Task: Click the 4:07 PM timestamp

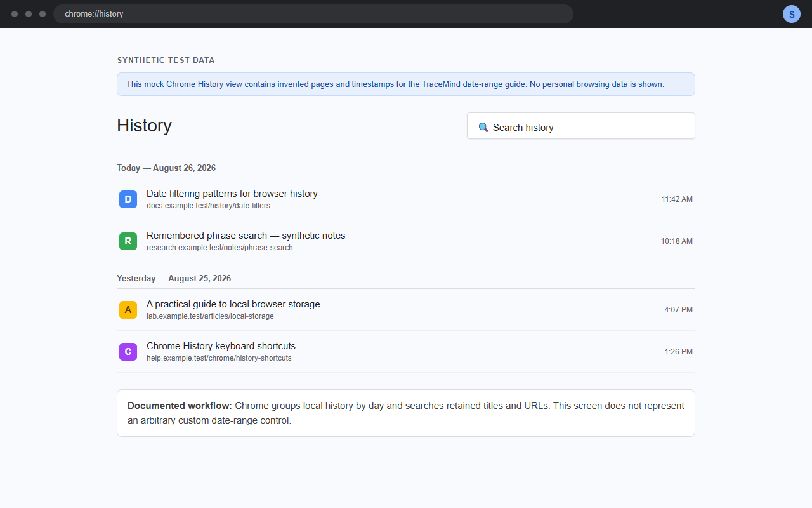Action: [x=679, y=310]
